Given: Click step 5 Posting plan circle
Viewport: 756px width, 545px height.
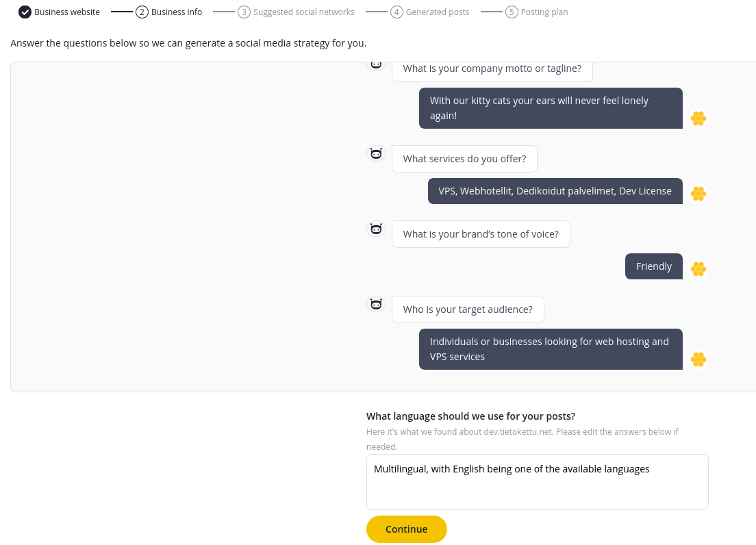Looking at the screenshot, I should (x=512, y=12).
